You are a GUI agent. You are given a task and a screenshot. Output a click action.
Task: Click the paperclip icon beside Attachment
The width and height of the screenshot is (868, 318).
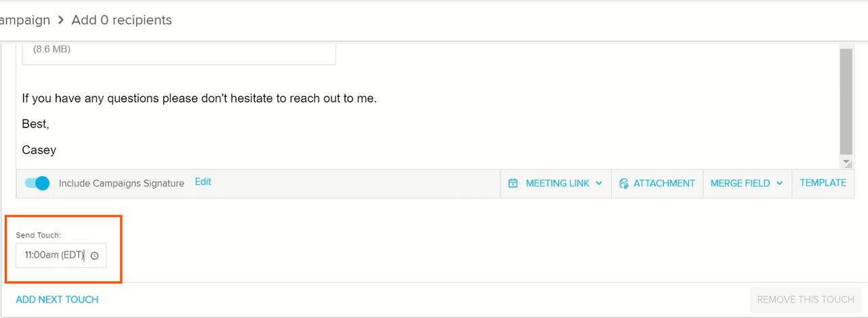point(624,183)
